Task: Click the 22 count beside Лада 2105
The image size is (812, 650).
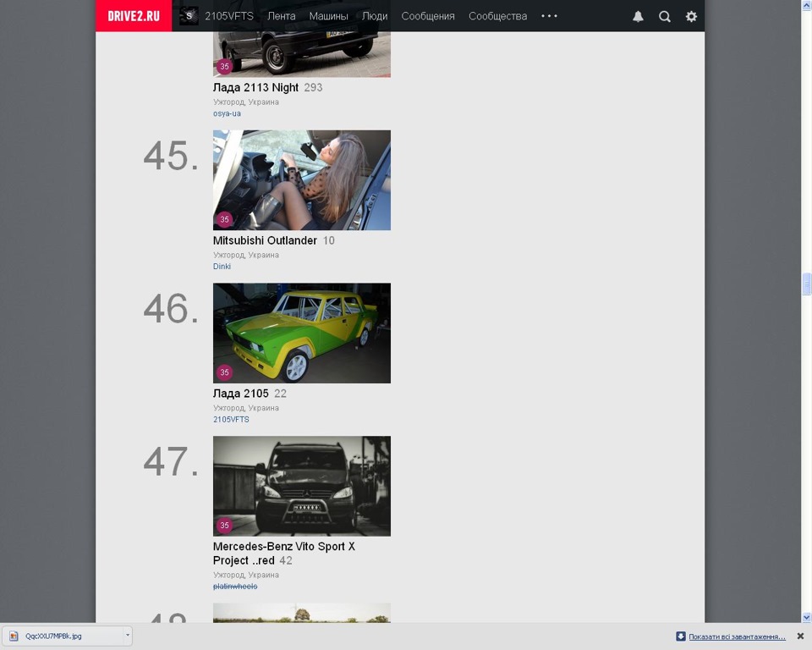Action: [x=280, y=394]
